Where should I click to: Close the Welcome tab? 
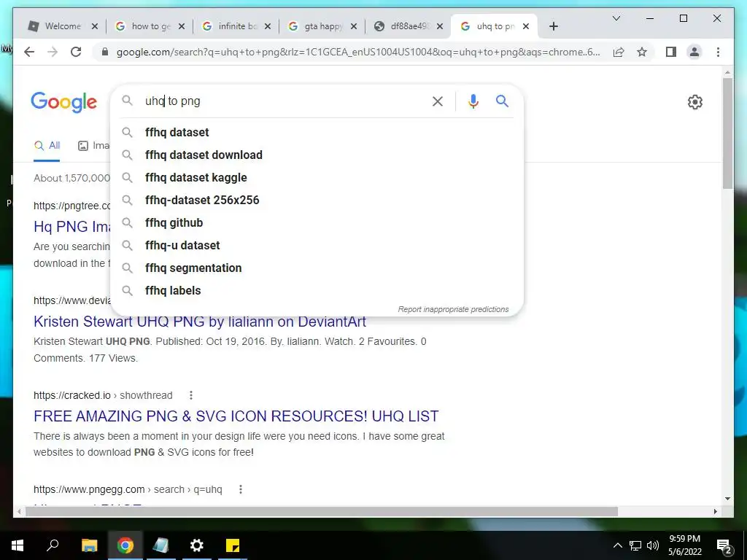click(x=94, y=26)
